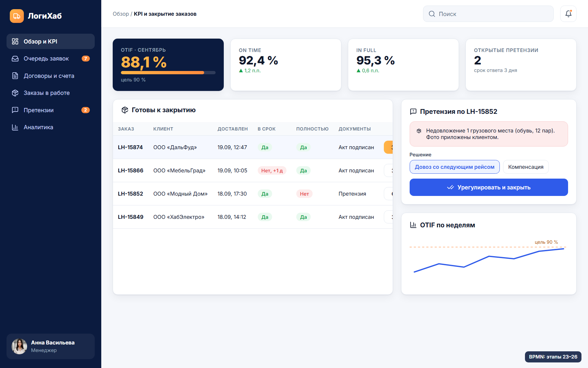The width and height of the screenshot is (588, 368).
Task: Click the bar chart icon beside OTIF по неделям
Action: pyautogui.click(x=413, y=225)
